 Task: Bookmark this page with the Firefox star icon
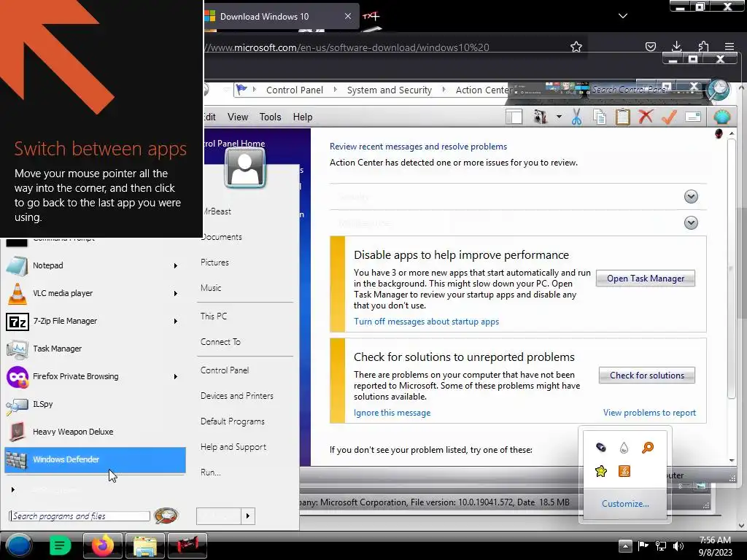[x=576, y=47]
